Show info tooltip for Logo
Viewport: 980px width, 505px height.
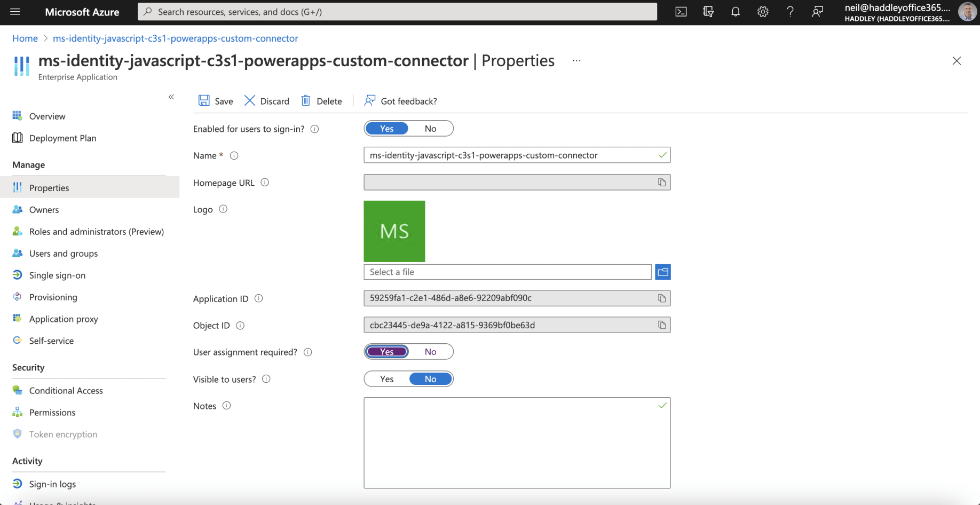tap(223, 209)
